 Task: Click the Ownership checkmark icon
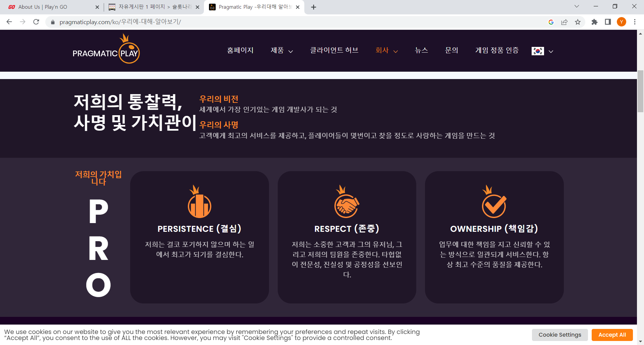(494, 201)
